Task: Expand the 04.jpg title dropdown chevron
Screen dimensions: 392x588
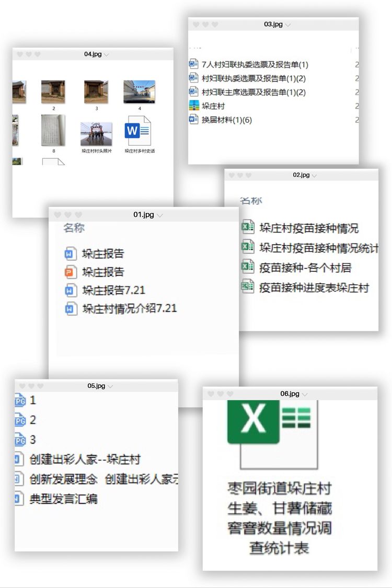Action: tap(106, 55)
